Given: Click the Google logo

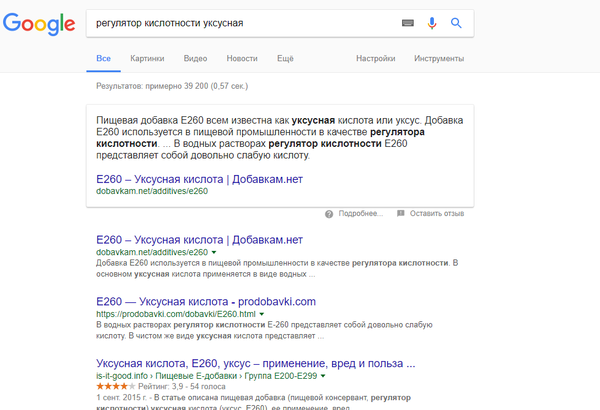Looking at the screenshot, I should click(x=38, y=24).
